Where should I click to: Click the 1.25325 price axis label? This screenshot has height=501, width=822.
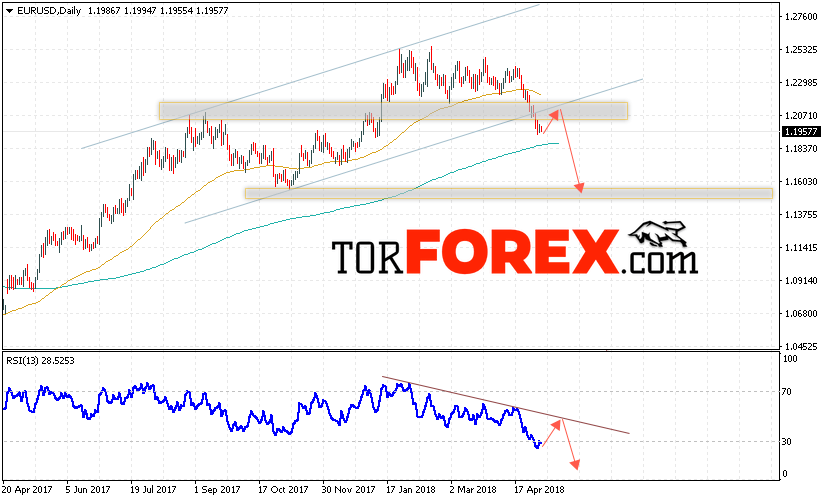click(801, 50)
